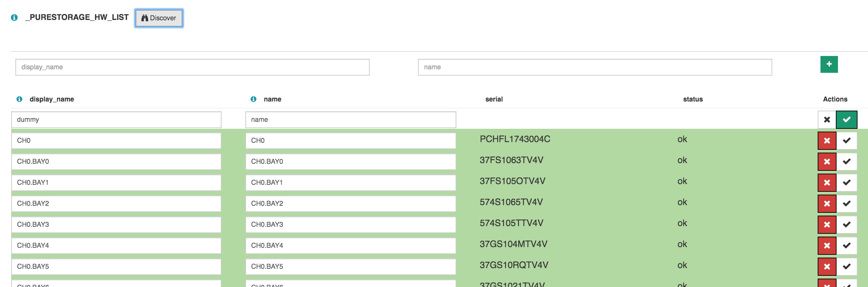Image resolution: width=868 pixels, height=287 pixels.
Task: Edit the CH0.BAY1 name field
Action: pos(351,183)
